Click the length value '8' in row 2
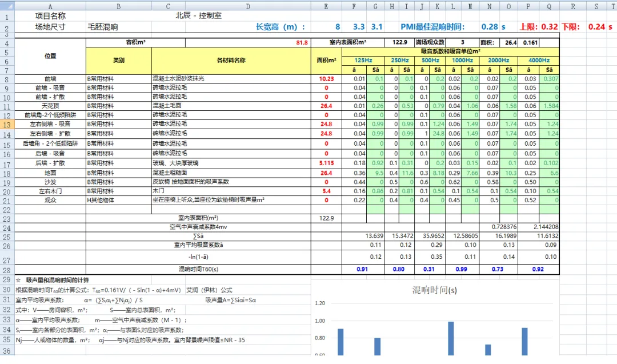Image resolution: width=617 pixels, height=364 pixels. (x=337, y=27)
